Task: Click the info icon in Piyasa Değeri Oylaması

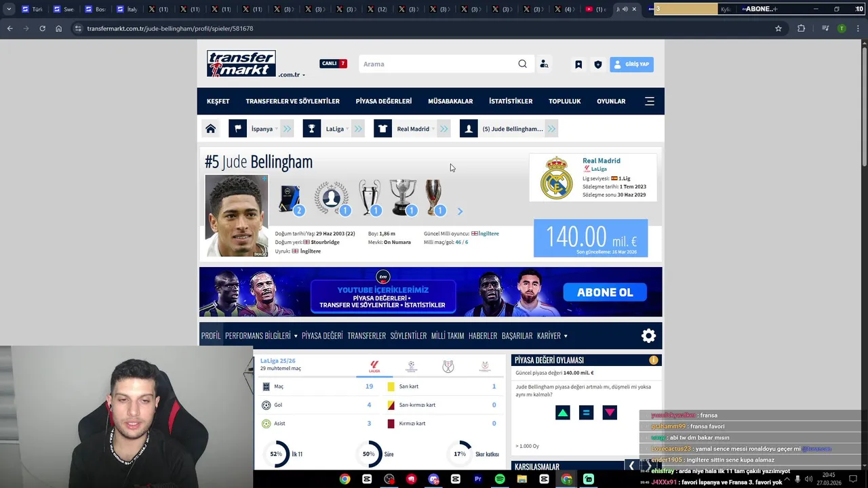Action: coord(653,360)
